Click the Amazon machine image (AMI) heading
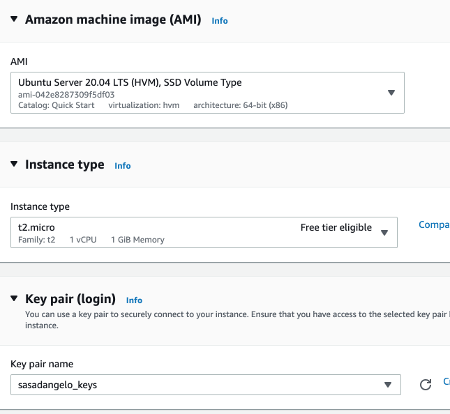Viewport: 450px width, 414px height. coord(113,19)
